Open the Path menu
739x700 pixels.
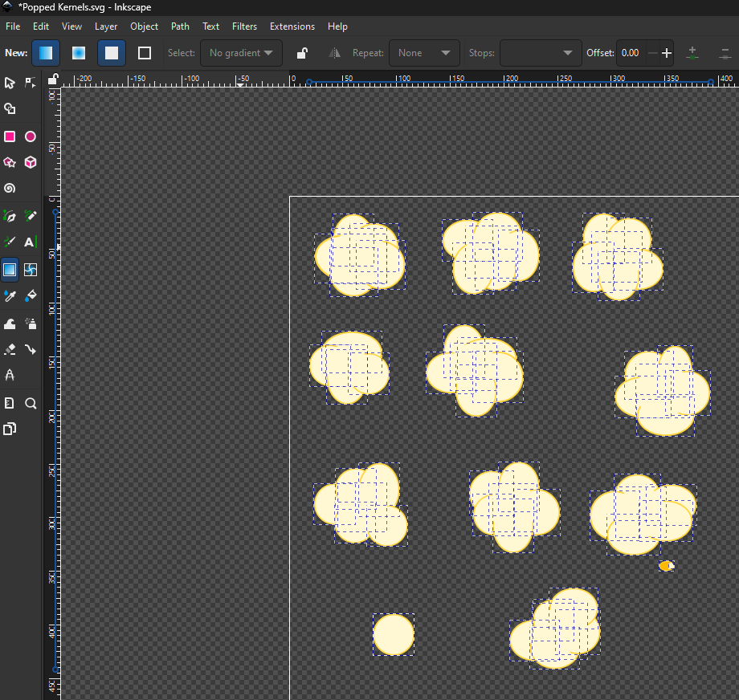coord(180,26)
